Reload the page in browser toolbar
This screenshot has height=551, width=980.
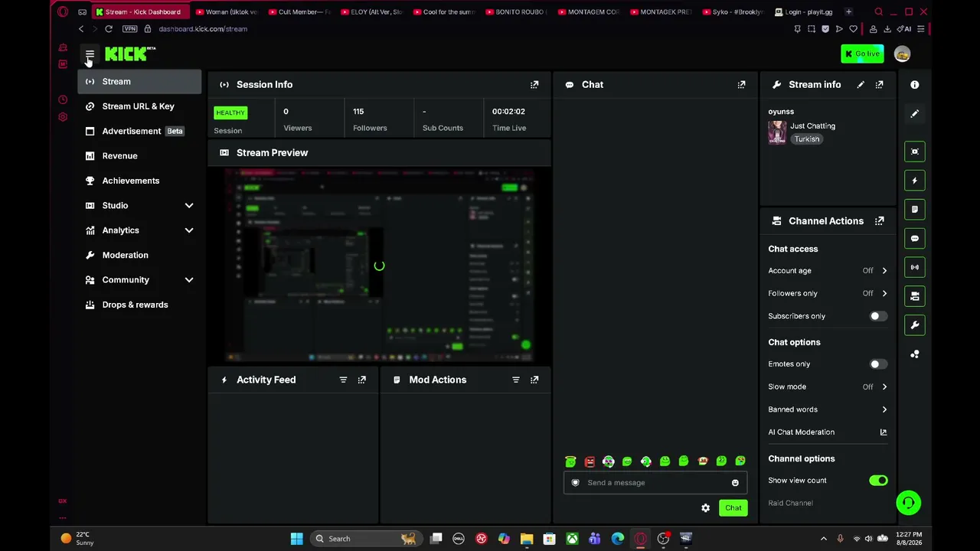coord(109,29)
